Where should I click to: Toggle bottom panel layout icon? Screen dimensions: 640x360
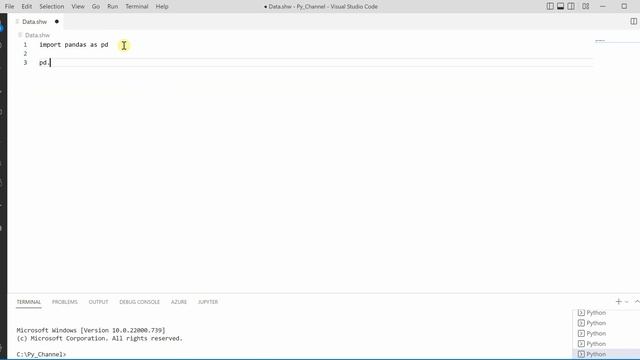560,7
